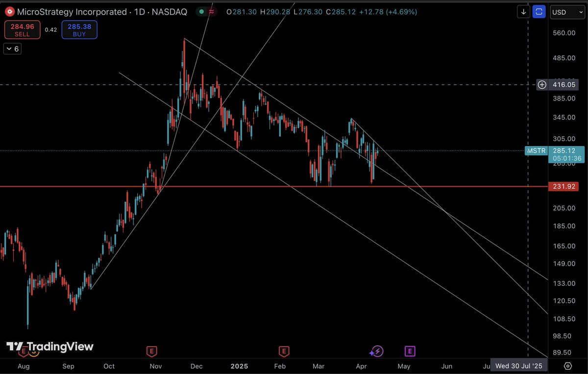Click the MSTR 285.12 last price label

555,154
